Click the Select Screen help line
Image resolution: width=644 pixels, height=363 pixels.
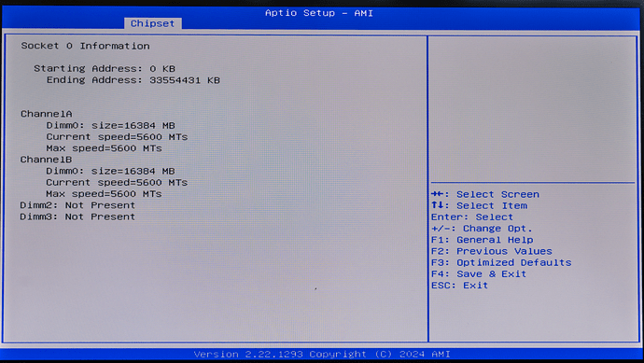485,194
